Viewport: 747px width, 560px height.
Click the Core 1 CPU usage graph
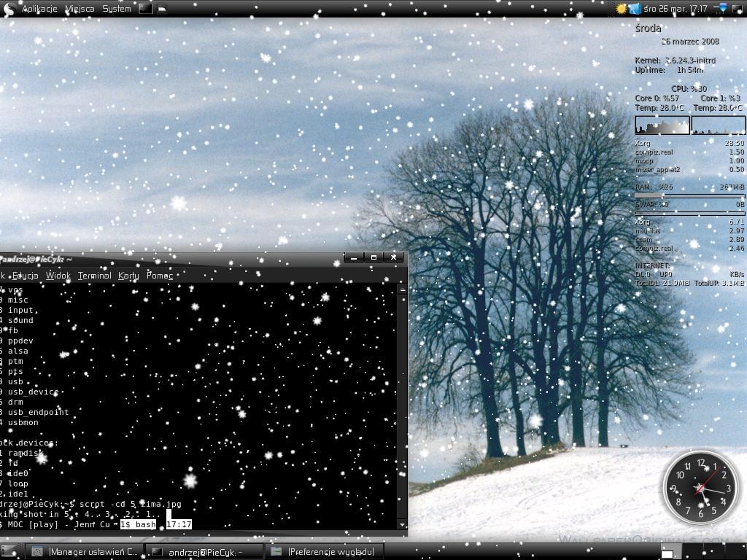point(719,125)
